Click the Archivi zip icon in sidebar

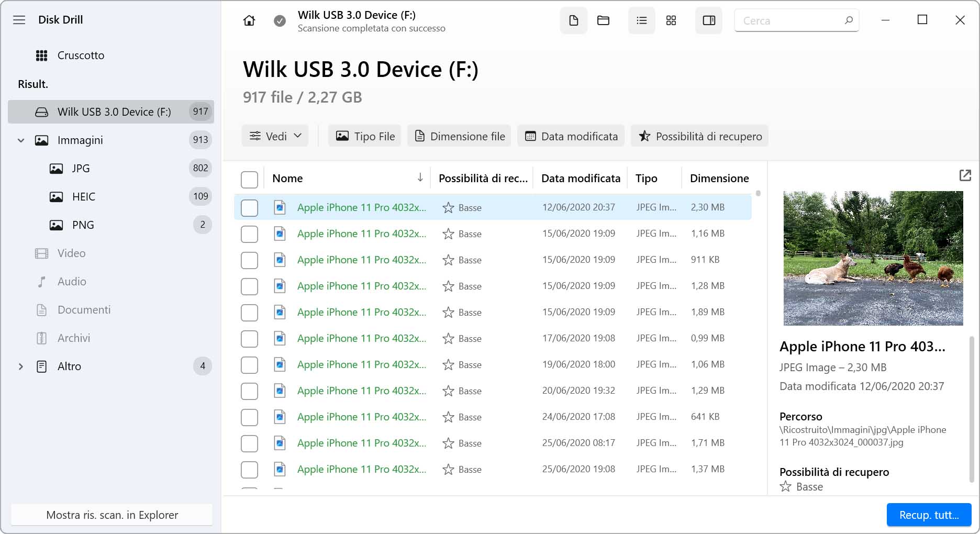(x=42, y=338)
